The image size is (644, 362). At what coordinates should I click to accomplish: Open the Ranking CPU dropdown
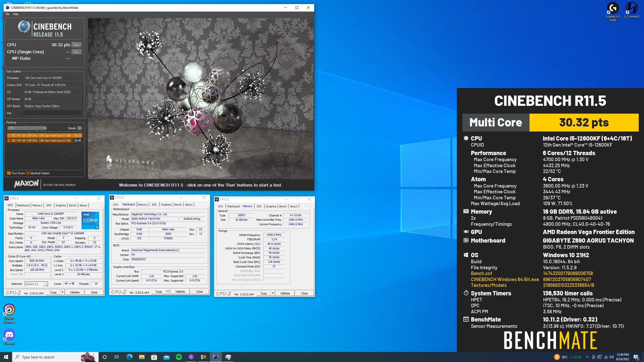tap(27, 128)
